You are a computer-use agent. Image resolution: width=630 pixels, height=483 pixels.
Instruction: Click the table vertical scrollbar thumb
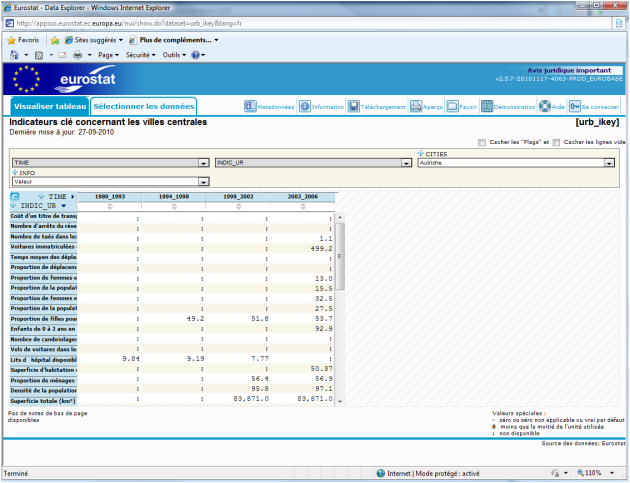[x=340, y=256]
